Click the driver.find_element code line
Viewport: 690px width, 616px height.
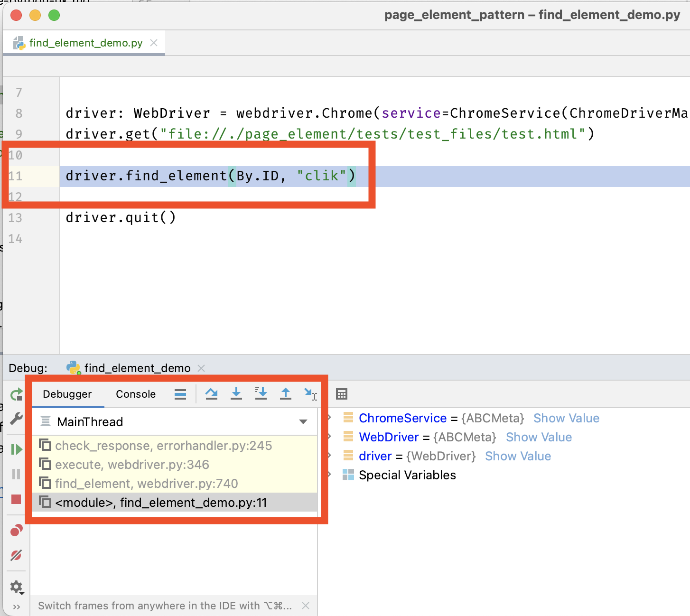(211, 176)
